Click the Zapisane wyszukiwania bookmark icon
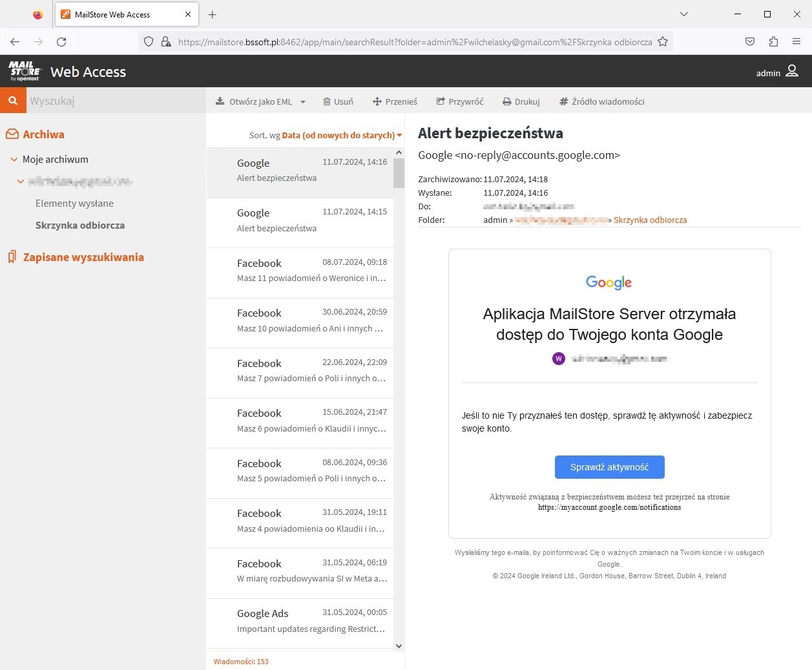The height and width of the screenshot is (670, 812). [x=12, y=257]
